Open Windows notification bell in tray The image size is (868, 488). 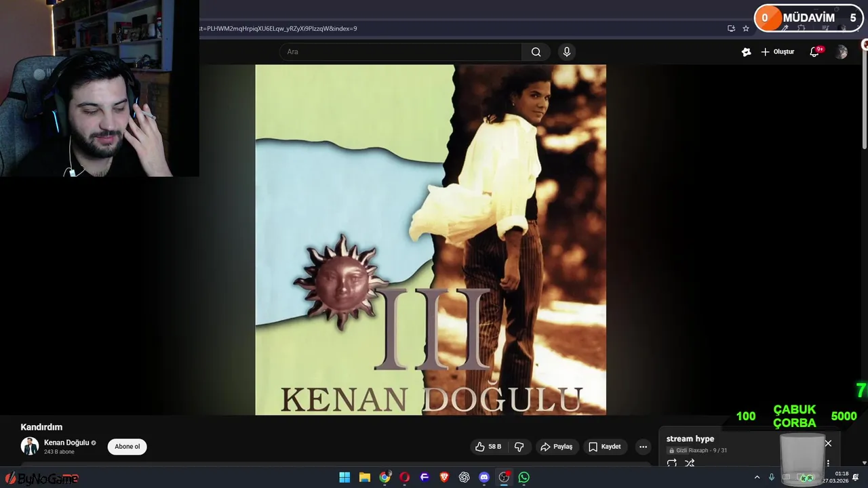pyautogui.click(x=856, y=477)
